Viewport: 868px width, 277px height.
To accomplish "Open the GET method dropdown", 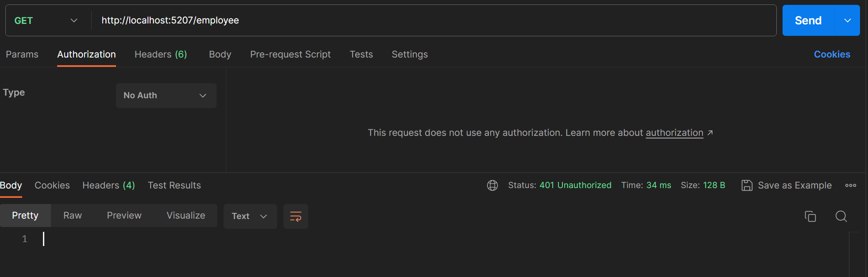I will (46, 20).
